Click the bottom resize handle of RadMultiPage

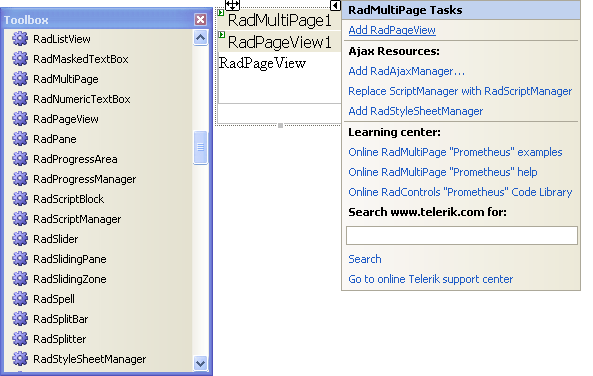[280, 126]
